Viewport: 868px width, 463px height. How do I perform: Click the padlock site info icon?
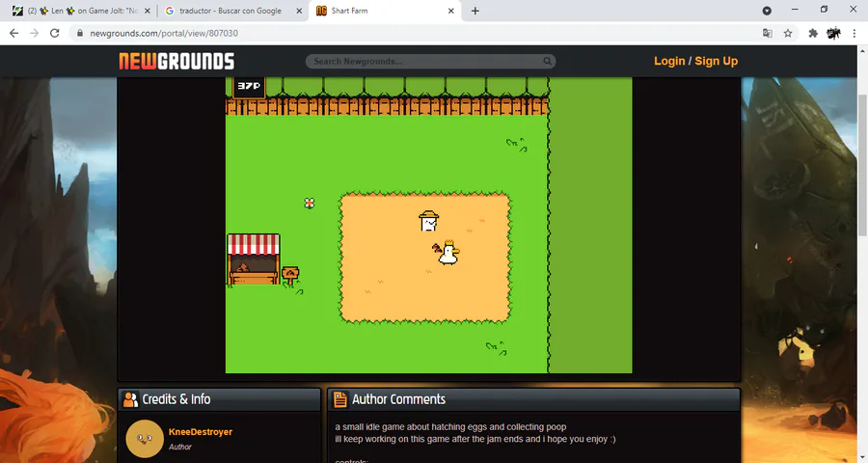point(80,33)
